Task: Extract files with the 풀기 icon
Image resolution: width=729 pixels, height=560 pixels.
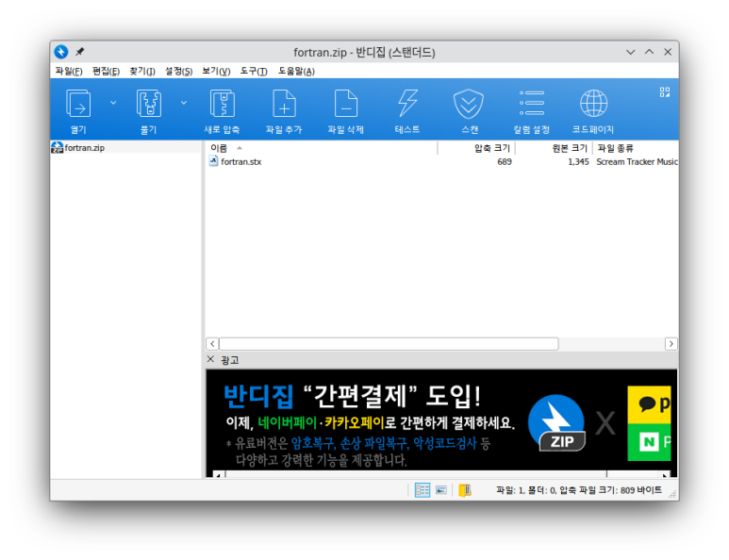Action: pyautogui.click(x=149, y=110)
